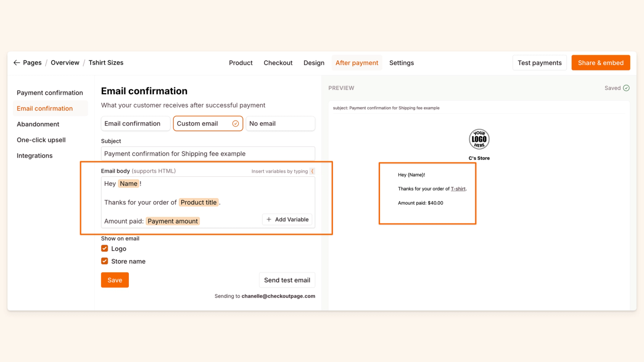Click the Name variable chip
Image resolution: width=644 pixels, height=362 pixels.
pos(128,184)
